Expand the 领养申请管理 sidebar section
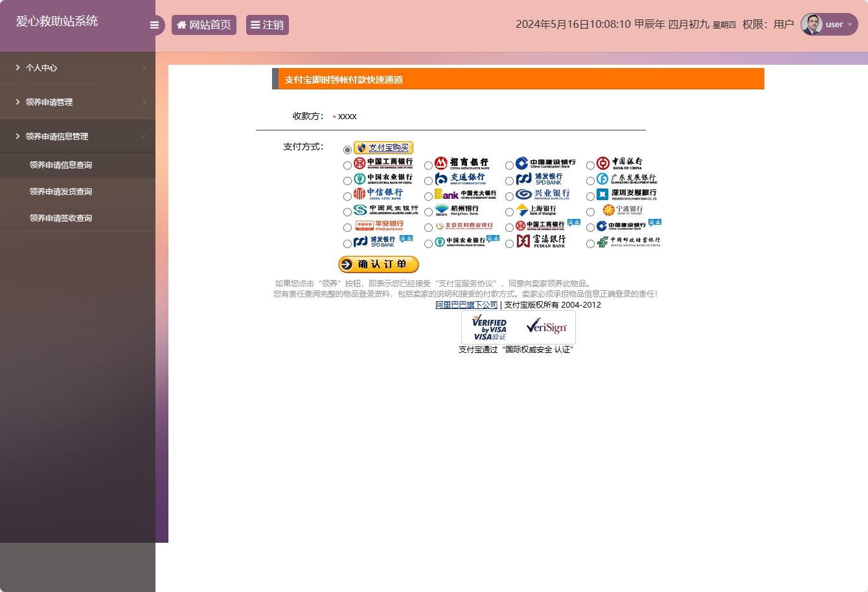This screenshot has height=592, width=868. [78, 102]
